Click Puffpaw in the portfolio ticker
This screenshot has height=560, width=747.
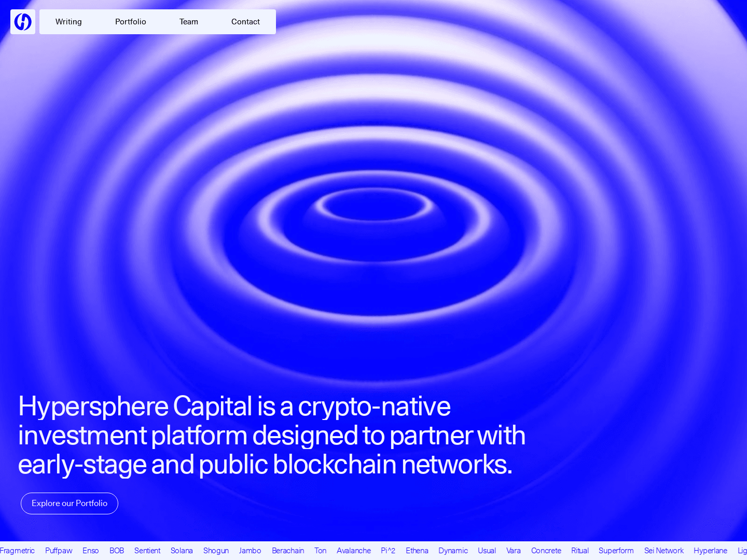[59, 551]
